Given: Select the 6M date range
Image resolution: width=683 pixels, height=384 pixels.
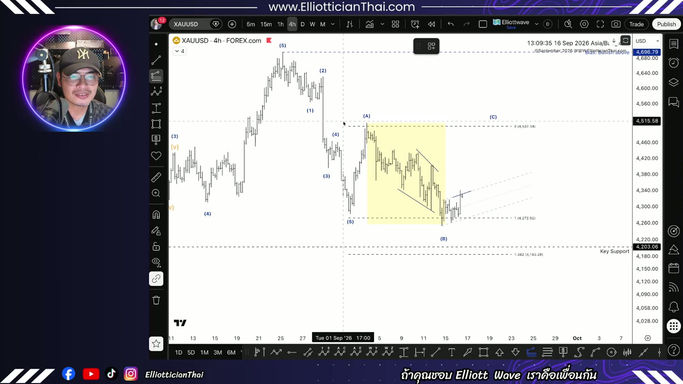Looking at the screenshot, I should 231,352.
